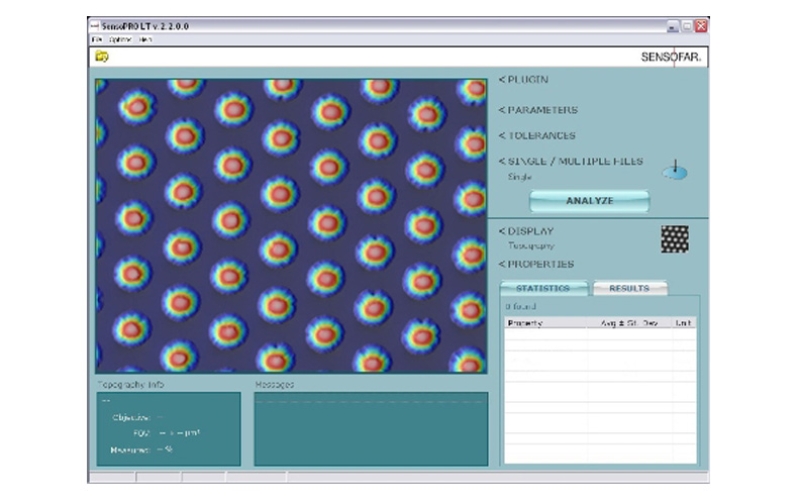800x500 pixels.
Task: Open the File menu
Action: click(x=96, y=39)
